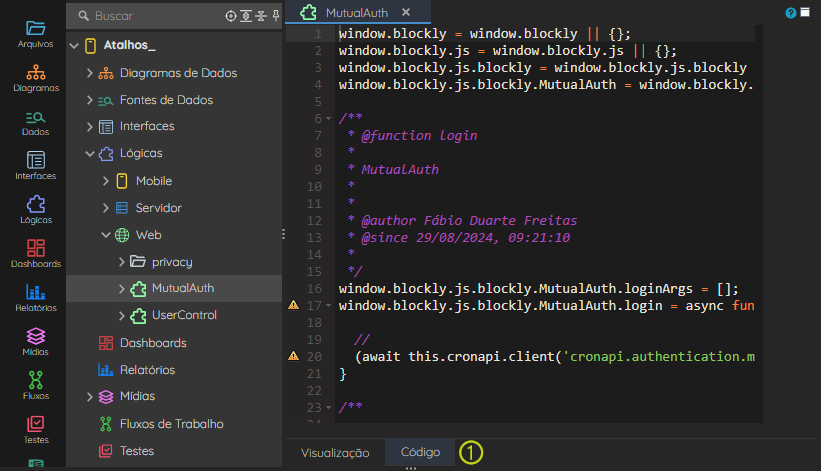Image resolution: width=821 pixels, height=471 pixels.
Task: Open the Interfaces sidebar panel
Action: coord(36,166)
